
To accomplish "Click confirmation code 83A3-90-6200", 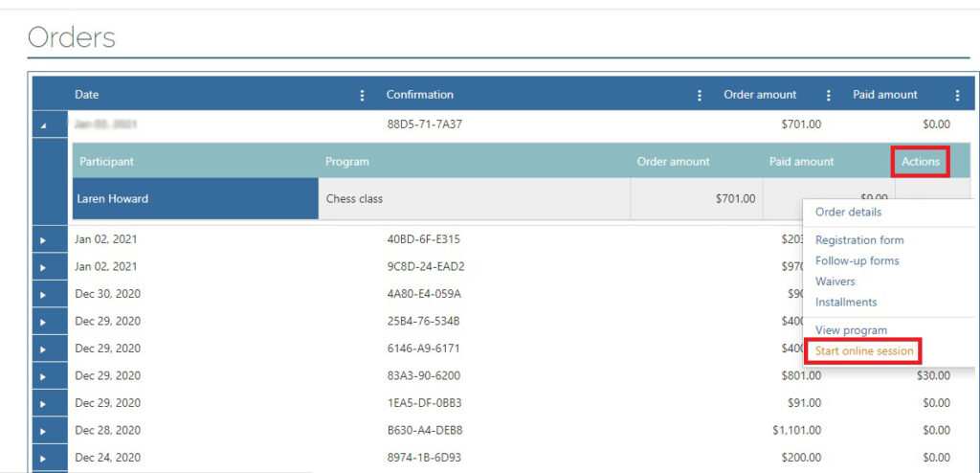I will coord(424,376).
